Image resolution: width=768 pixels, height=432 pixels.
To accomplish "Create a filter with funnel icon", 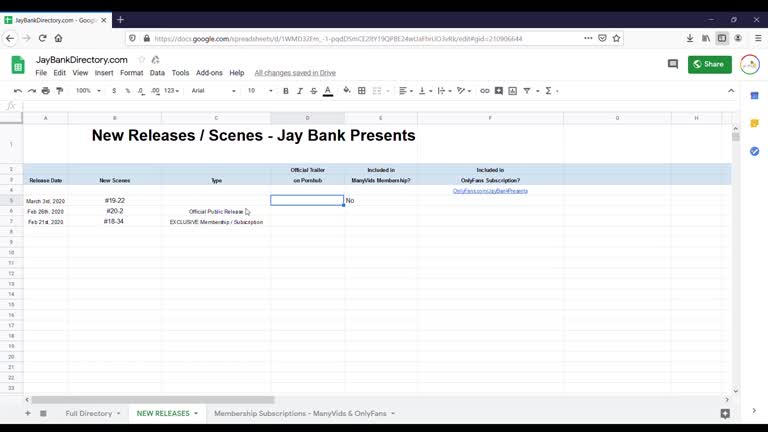I will click(527, 91).
